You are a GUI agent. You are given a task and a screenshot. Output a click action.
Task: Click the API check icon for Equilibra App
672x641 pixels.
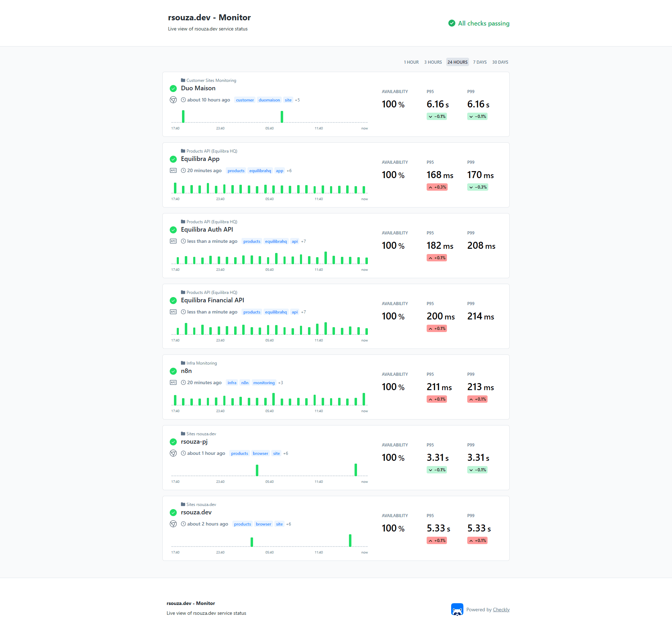[x=173, y=170]
